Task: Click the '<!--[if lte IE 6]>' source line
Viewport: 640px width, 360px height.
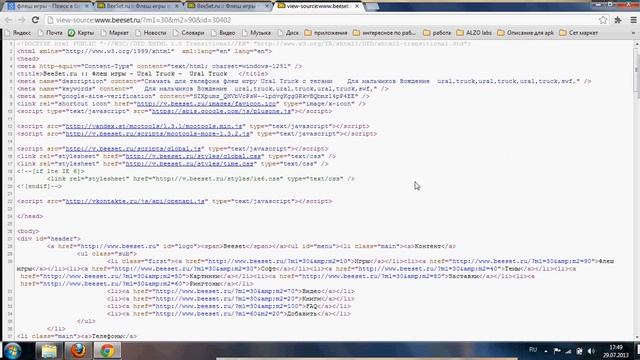Action: coord(51,171)
